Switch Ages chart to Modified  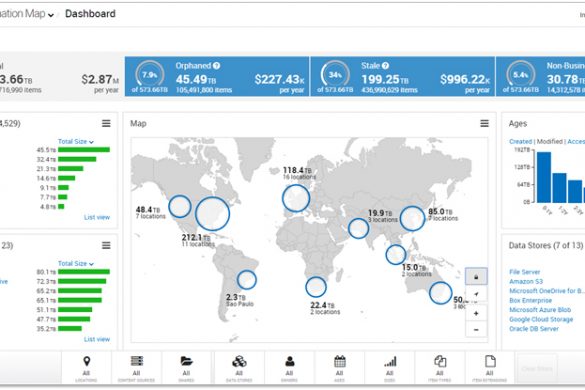coord(550,141)
